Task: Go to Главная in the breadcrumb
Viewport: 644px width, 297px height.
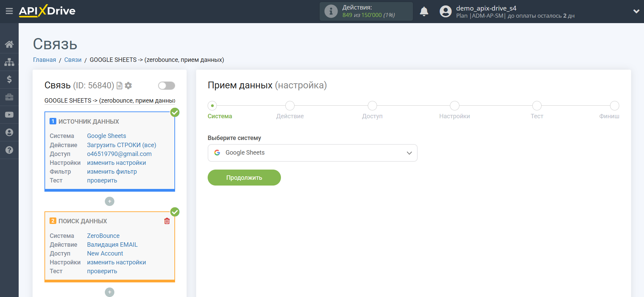Action: pyautogui.click(x=44, y=60)
